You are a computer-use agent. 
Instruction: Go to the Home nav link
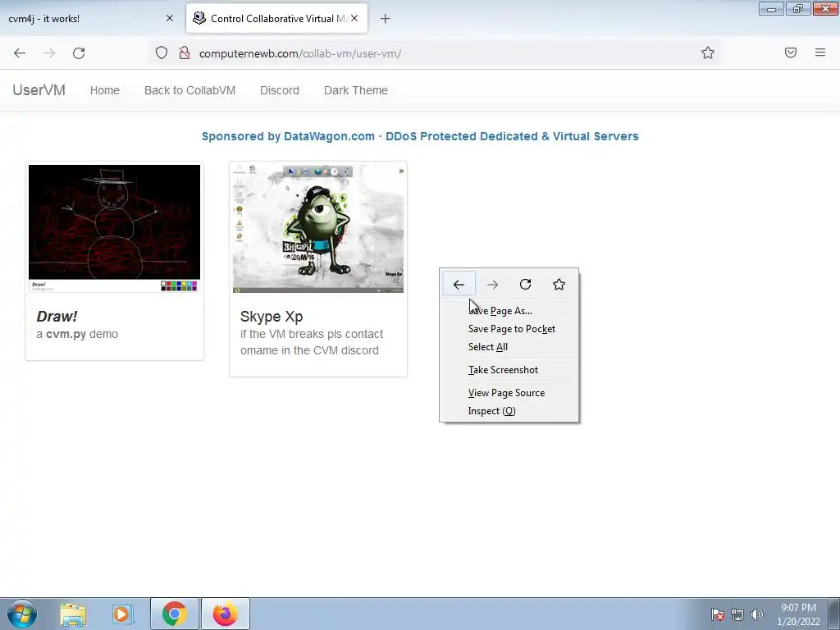tap(105, 90)
